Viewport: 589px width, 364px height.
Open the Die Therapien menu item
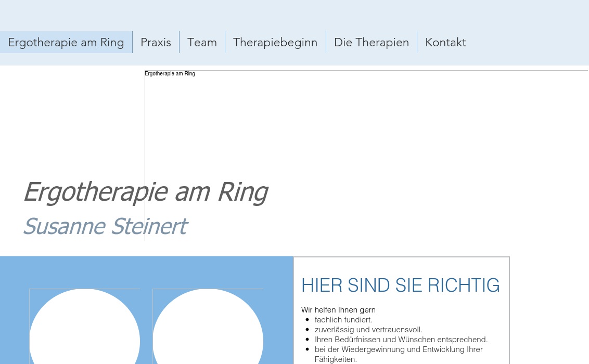(x=372, y=42)
